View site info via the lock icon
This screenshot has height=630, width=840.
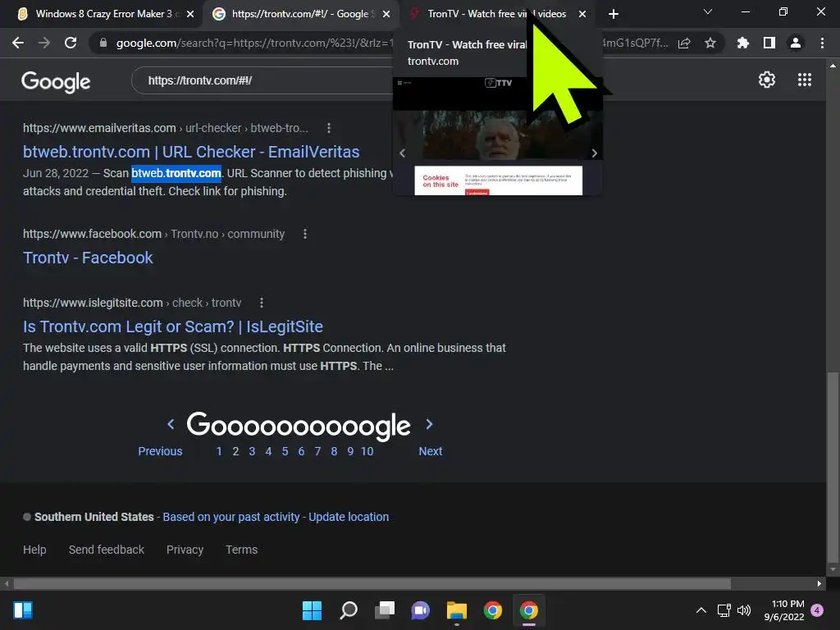point(103,43)
